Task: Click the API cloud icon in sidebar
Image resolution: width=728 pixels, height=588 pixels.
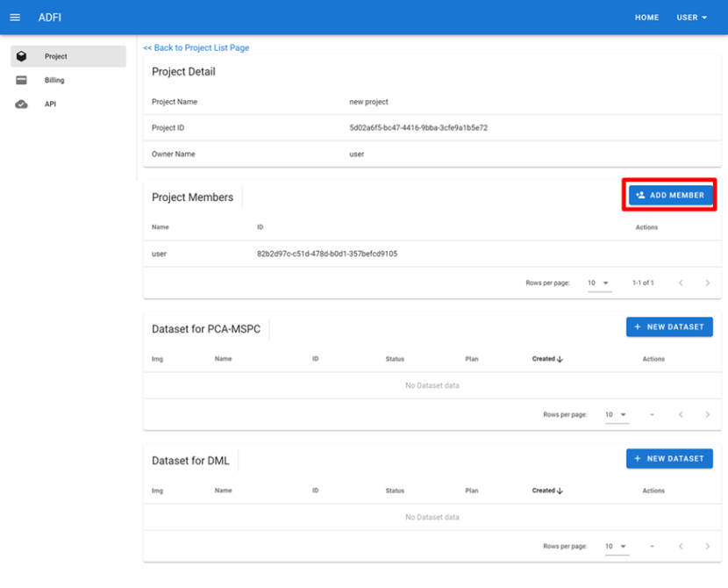Action: click(x=22, y=104)
